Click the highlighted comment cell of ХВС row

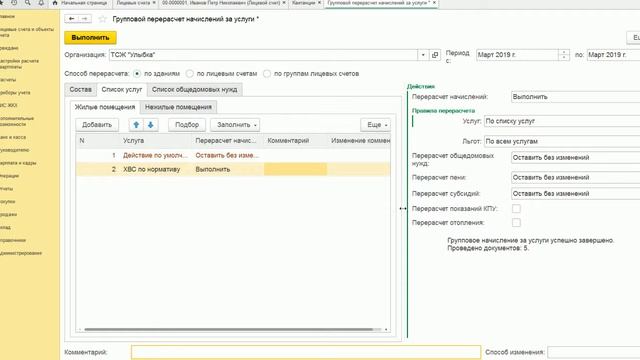[x=296, y=169]
